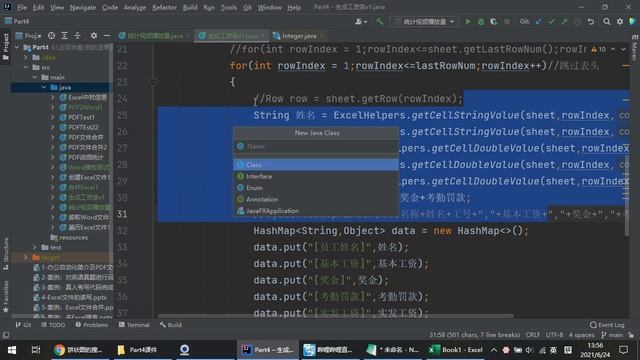Click Expand All in the Project panel
The width and height of the screenshot is (640, 360).
pos(64,36)
